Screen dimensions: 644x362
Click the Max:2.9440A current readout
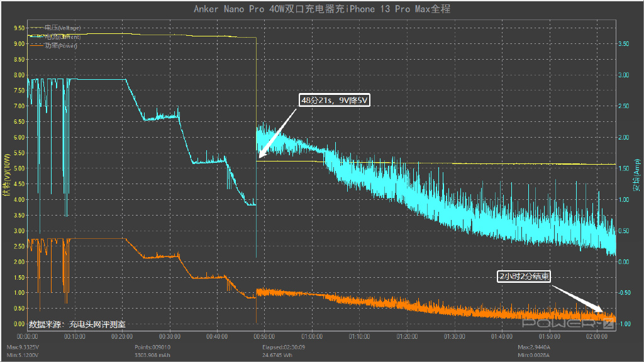[534, 347]
